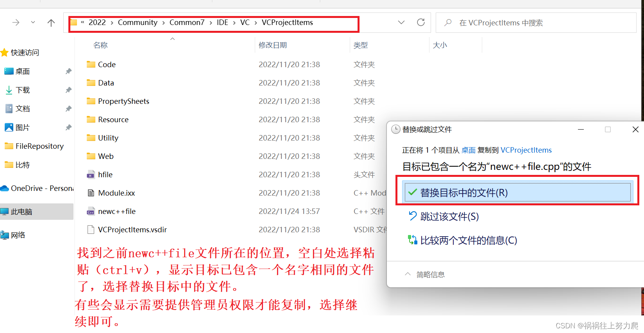The width and height of the screenshot is (644, 333).
Task: Open 快速访问 in the navigation pane
Action: click(x=20, y=52)
